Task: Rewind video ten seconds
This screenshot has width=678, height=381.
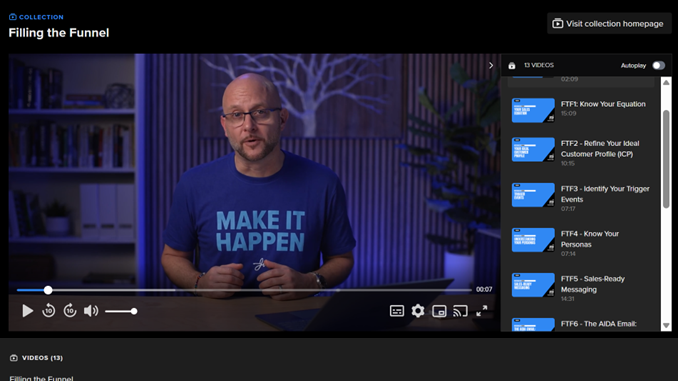Action: coord(48,311)
